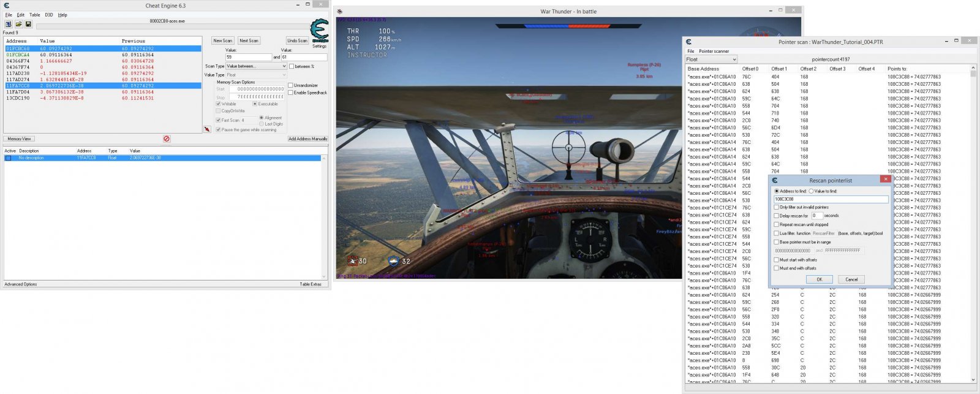Click Add Address Manually button
The width and height of the screenshot is (980, 394).
(x=308, y=139)
